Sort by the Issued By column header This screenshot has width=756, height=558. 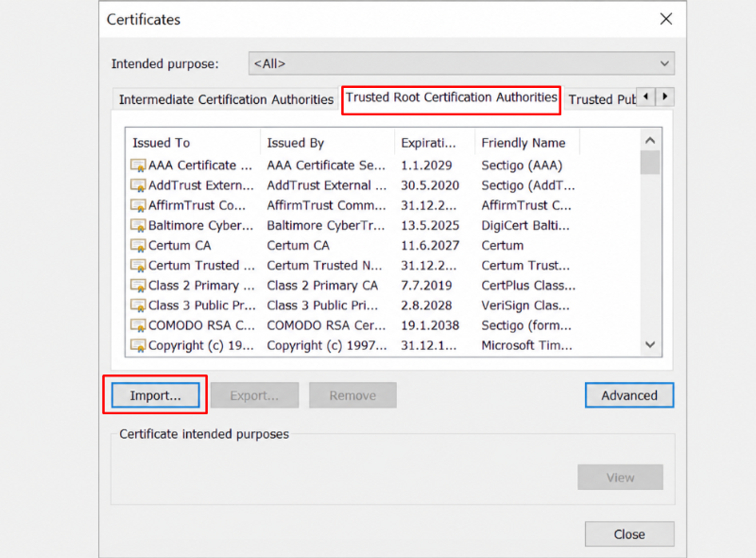coord(327,143)
